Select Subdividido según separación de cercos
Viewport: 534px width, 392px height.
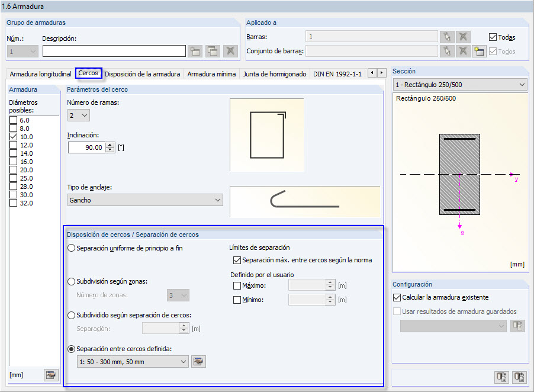point(71,315)
